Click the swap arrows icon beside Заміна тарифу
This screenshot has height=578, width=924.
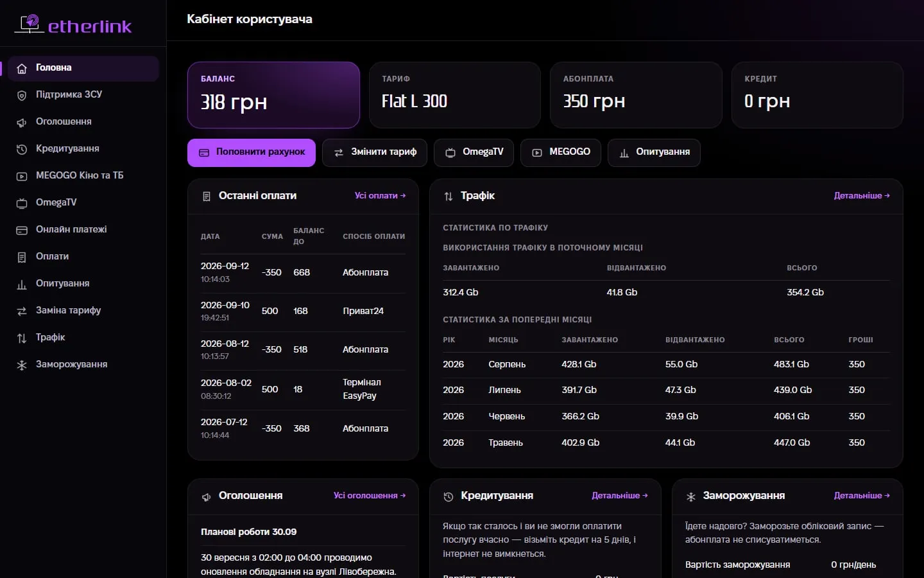coord(22,311)
